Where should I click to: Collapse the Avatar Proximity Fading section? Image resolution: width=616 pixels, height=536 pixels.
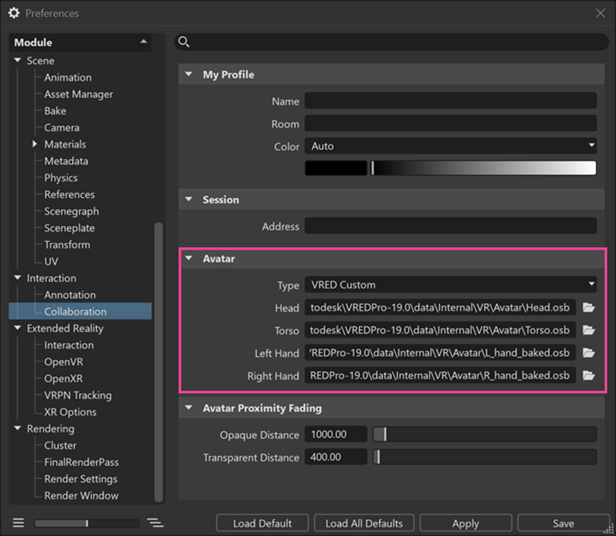point(189,408)
